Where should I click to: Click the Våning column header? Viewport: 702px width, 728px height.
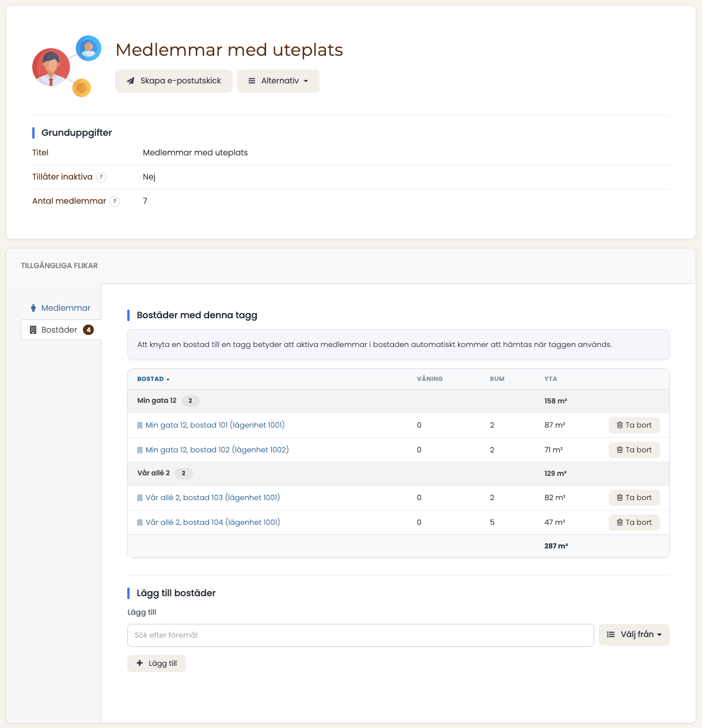[x=430, y=379]
